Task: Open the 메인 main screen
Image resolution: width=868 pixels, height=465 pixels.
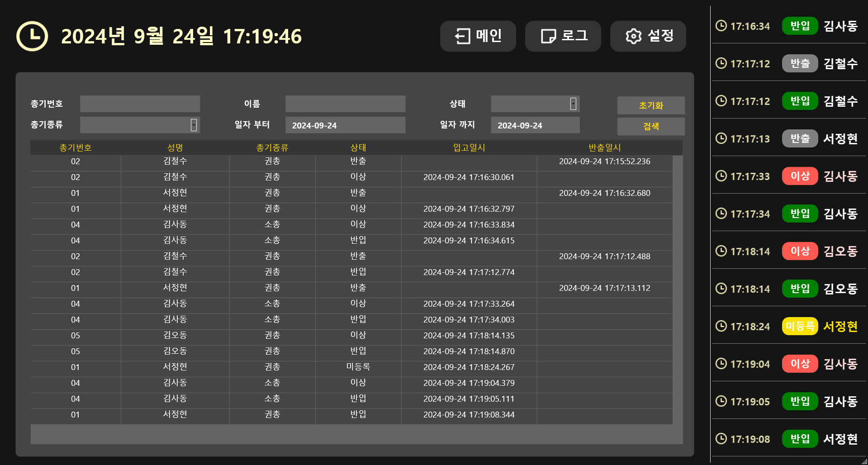Action: coord(478,36)
